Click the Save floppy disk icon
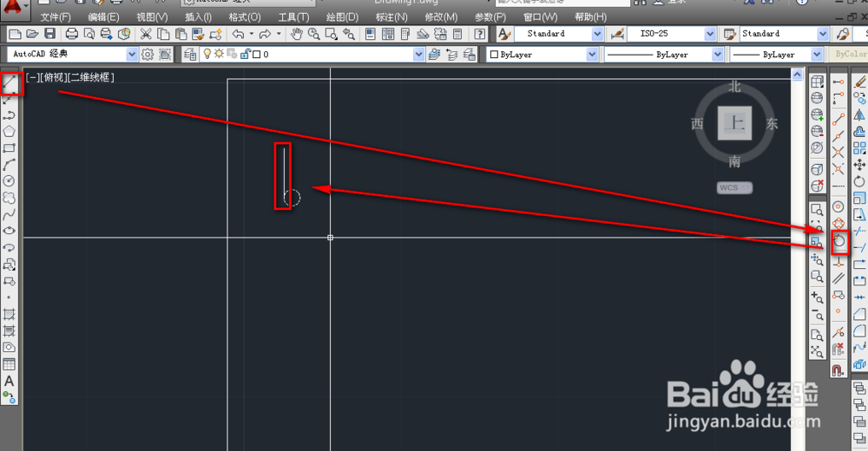This screenshot has height=451, width=868. point(49,35)
